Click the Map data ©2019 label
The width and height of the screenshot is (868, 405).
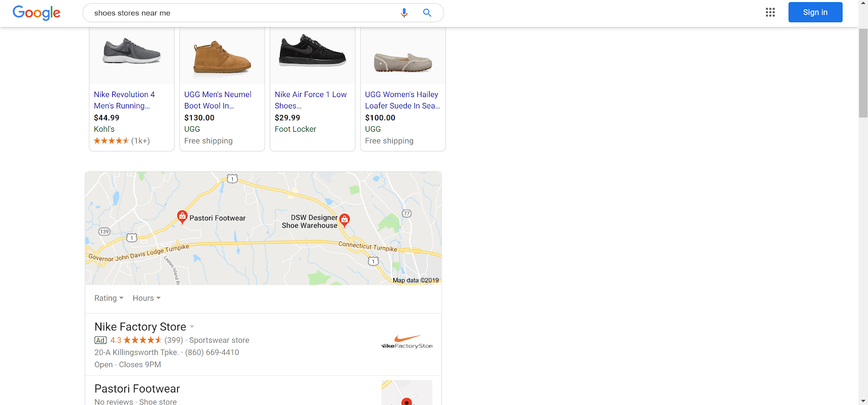pyautogui.click(x=416, y=280)
